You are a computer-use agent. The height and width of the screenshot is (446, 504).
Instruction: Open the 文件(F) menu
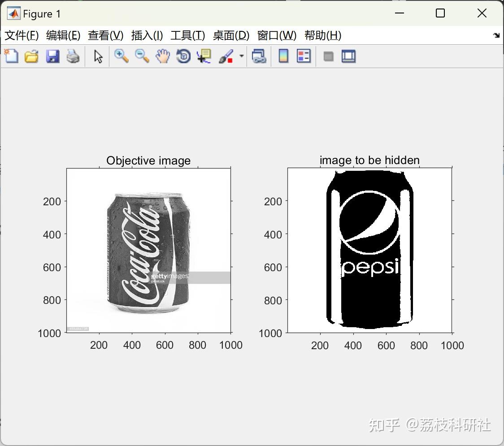(x=22, y=35)
